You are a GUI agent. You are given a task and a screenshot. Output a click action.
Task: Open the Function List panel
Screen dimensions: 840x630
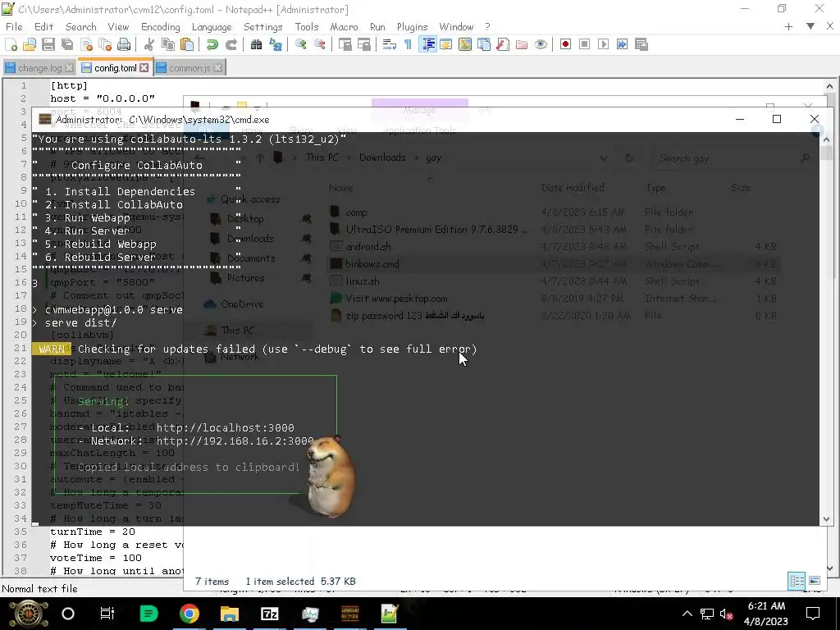pos(503,44)
